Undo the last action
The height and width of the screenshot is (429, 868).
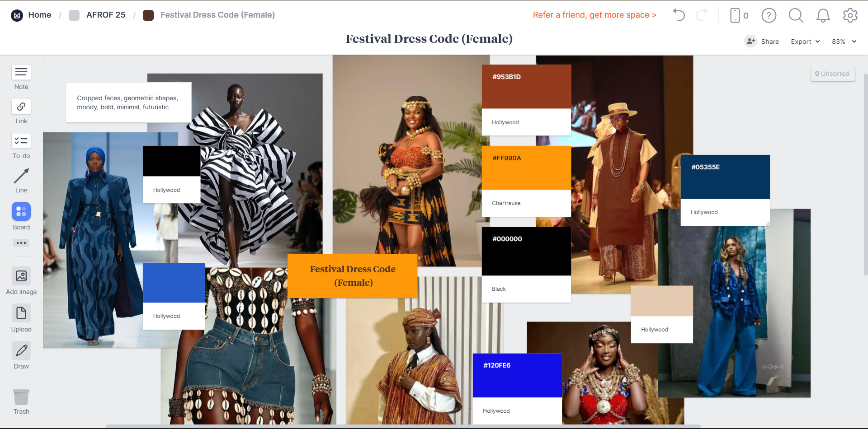click(679, 15)
